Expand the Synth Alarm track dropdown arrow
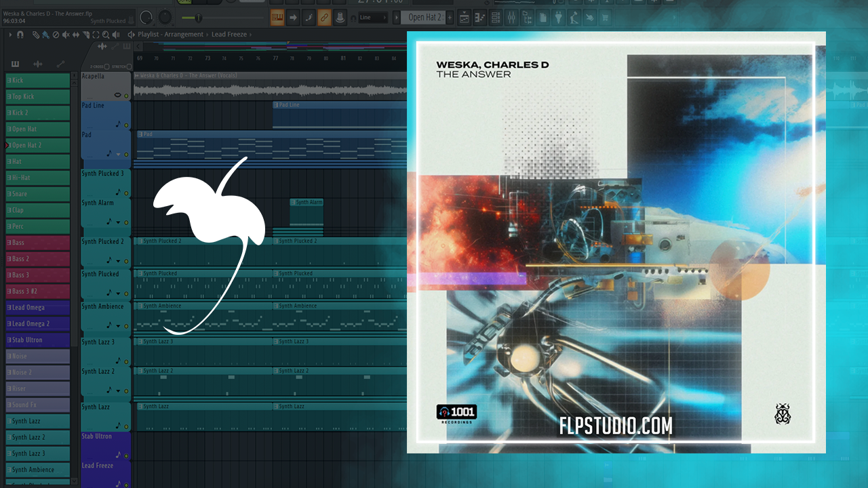Image resolution: width=868 pixels, height=488 pixels. [x=118, y=222]
